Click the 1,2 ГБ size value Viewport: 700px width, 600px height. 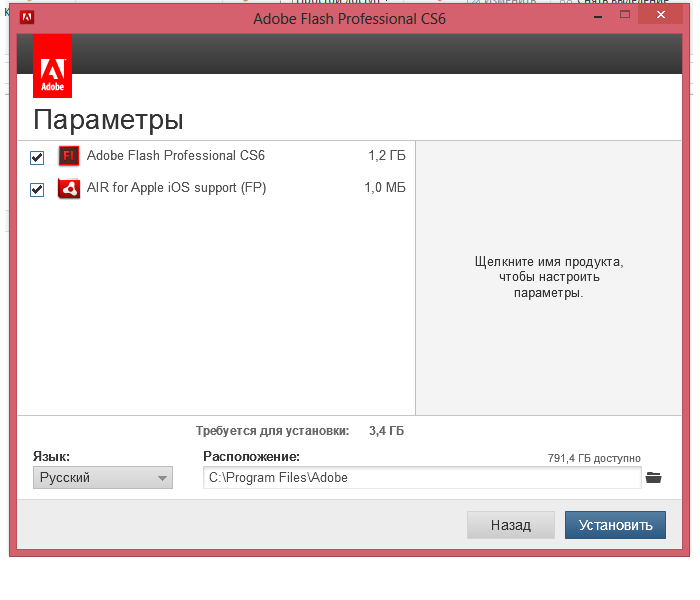387,155
